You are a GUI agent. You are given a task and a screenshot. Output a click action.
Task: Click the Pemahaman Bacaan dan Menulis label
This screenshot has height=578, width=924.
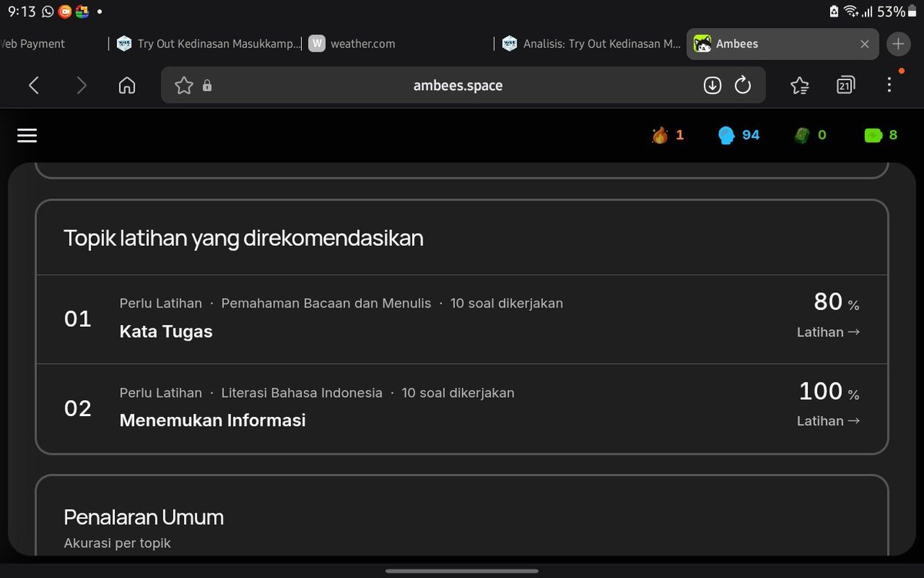point(326,304)
